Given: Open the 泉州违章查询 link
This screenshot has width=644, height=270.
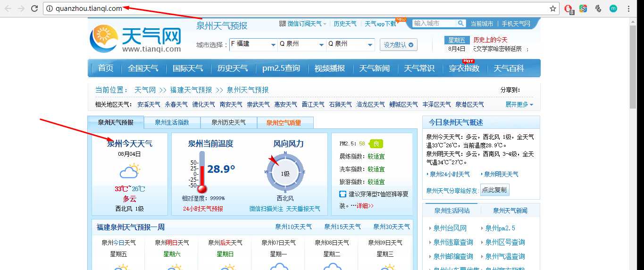Looking at the screenshot, I should click(453, 242).
